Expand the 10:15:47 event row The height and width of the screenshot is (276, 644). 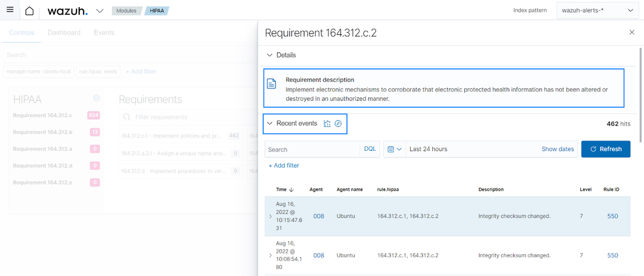click(270, 217)
